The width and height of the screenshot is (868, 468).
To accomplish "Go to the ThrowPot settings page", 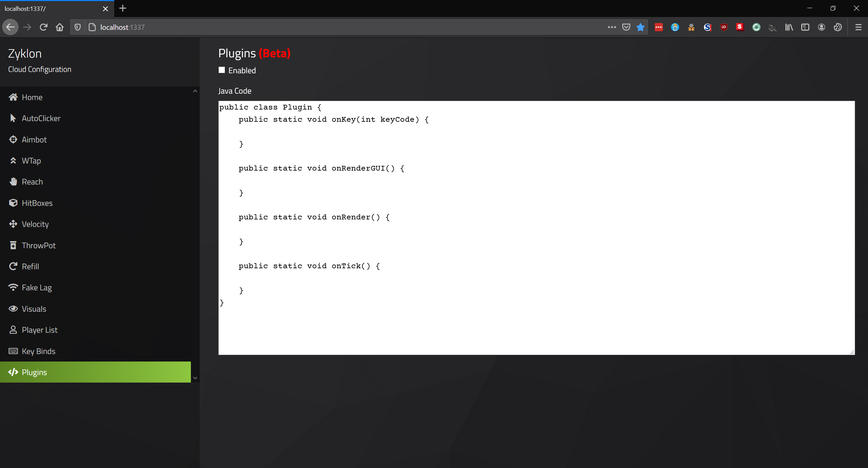I will click(x=38, y=245).
